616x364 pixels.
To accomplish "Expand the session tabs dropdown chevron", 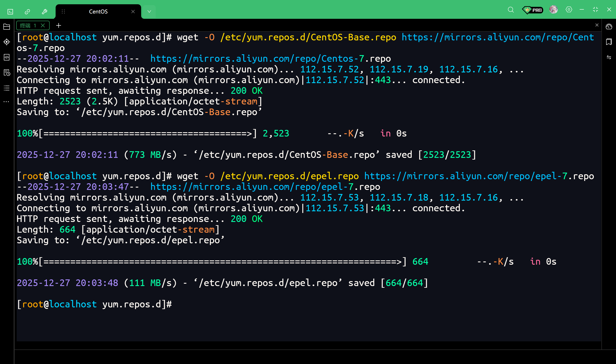I will (x=149, y=12).
